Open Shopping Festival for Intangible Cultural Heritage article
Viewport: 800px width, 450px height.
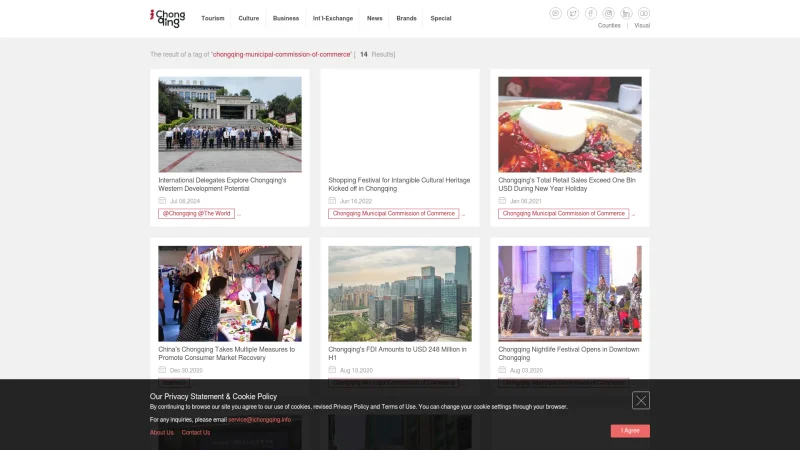(x=399, y=184)
